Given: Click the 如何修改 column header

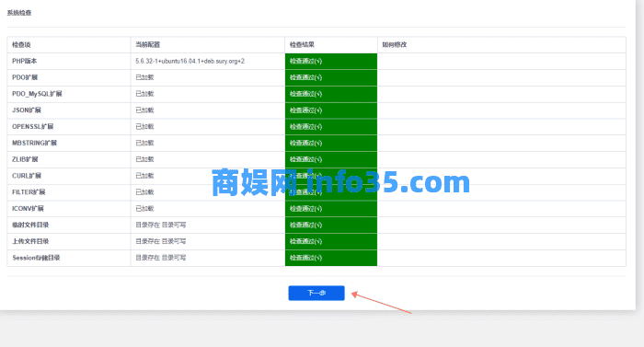Looking at the screenshot, I should [x=395, y=45].
